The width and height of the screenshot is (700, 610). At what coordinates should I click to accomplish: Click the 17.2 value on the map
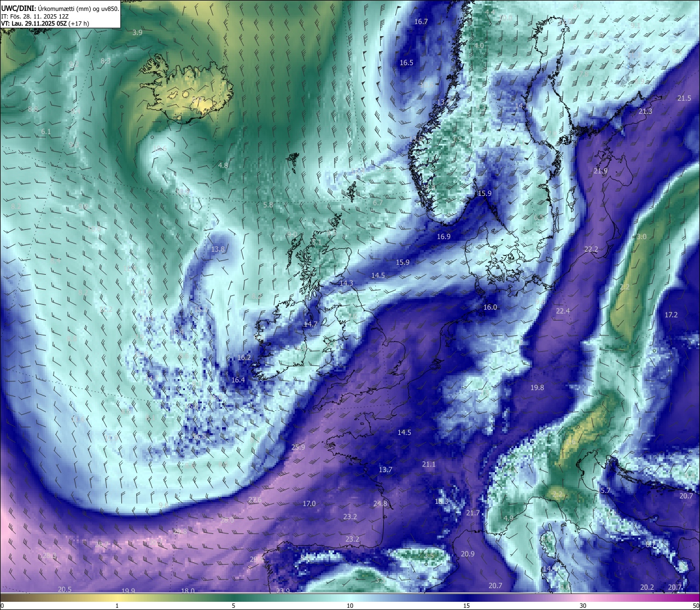pos(671,315)
